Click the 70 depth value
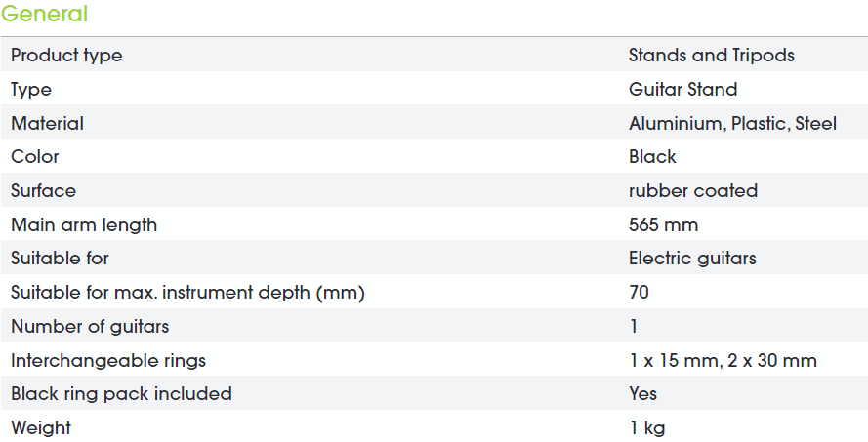 (x=639, y=292)
